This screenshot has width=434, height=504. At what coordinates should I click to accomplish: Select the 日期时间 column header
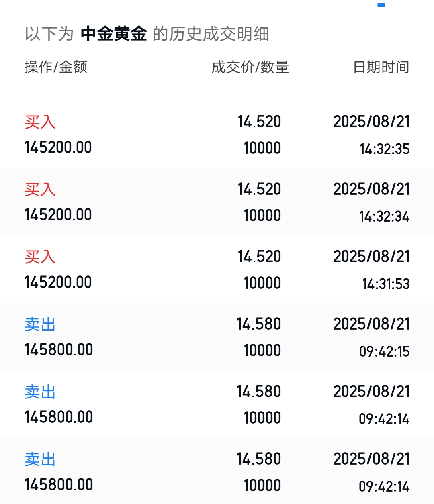point(381,67)
